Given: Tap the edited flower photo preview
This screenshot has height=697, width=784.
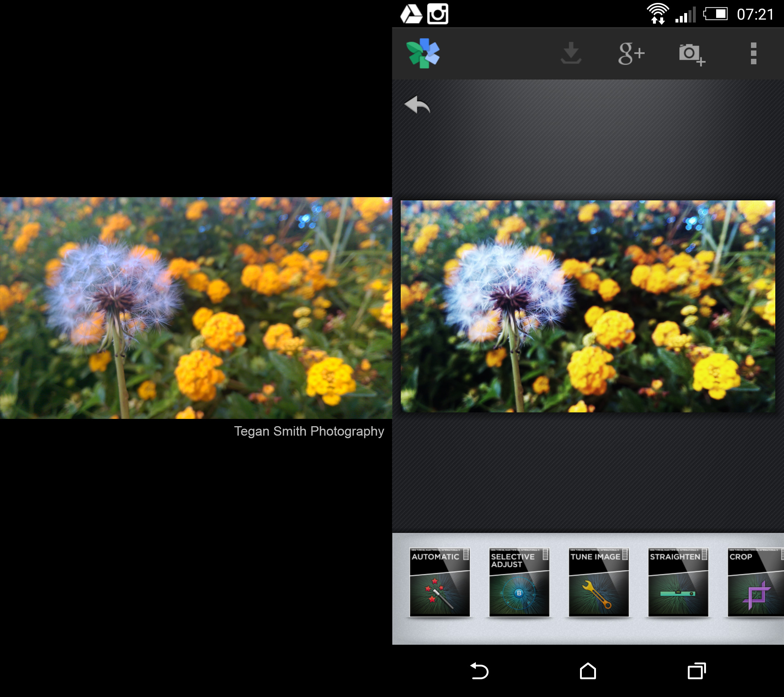Looking at the screenshot, I should pyautogui.click(x=588, y=306).
